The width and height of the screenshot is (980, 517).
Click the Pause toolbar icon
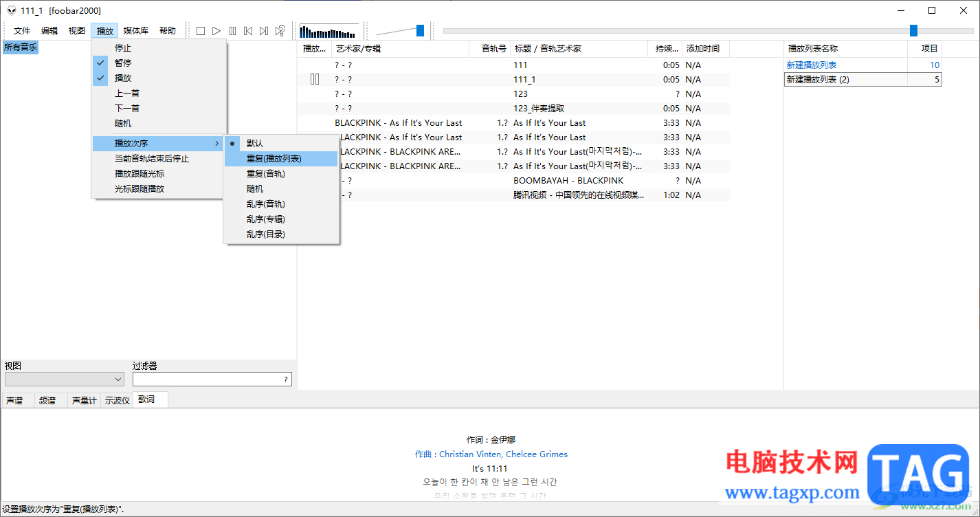[232, 31]
